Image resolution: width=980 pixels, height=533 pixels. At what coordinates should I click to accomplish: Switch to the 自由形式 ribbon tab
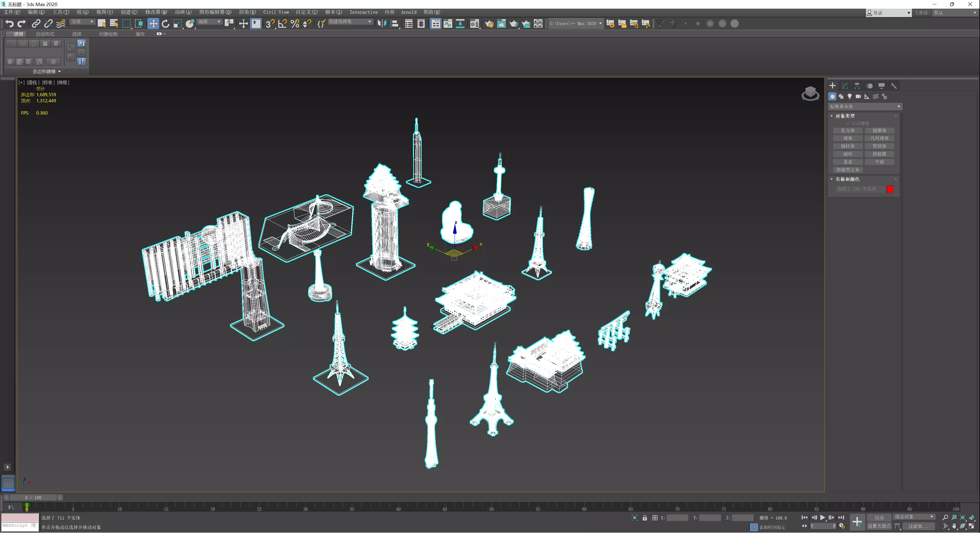45,34
